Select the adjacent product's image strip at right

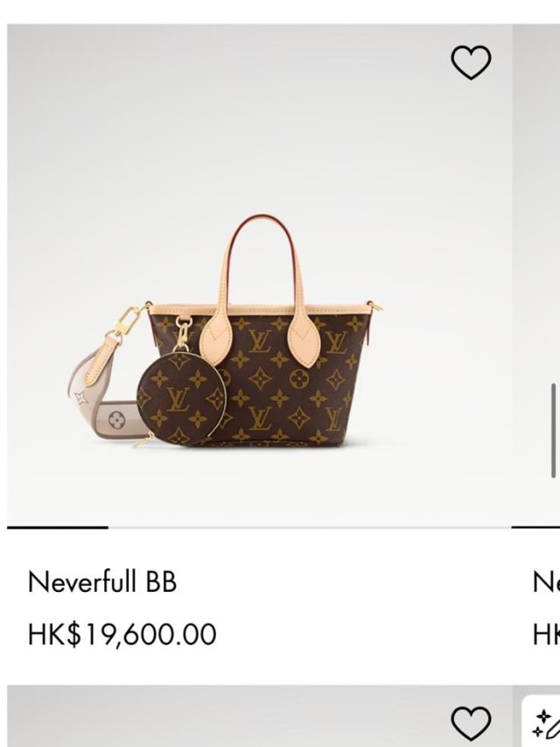coord(535,275)
